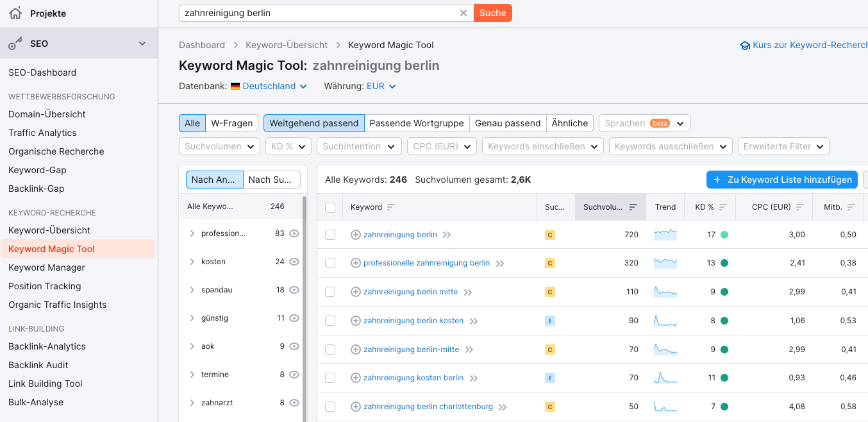Go to the Dashboard breadcrumb link
The height and width of the screenshot is (422, 868).
[202, 45]
